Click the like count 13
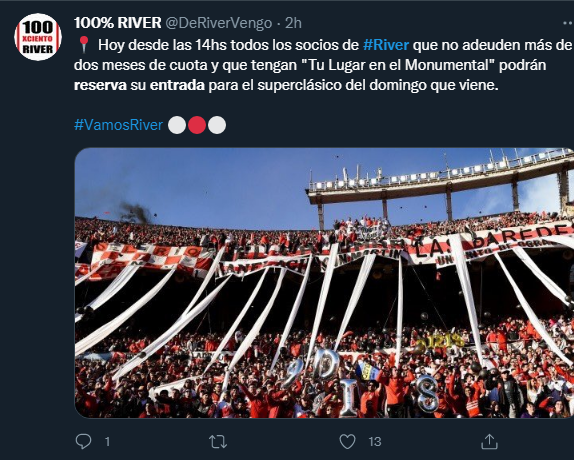 pos(375,442)
